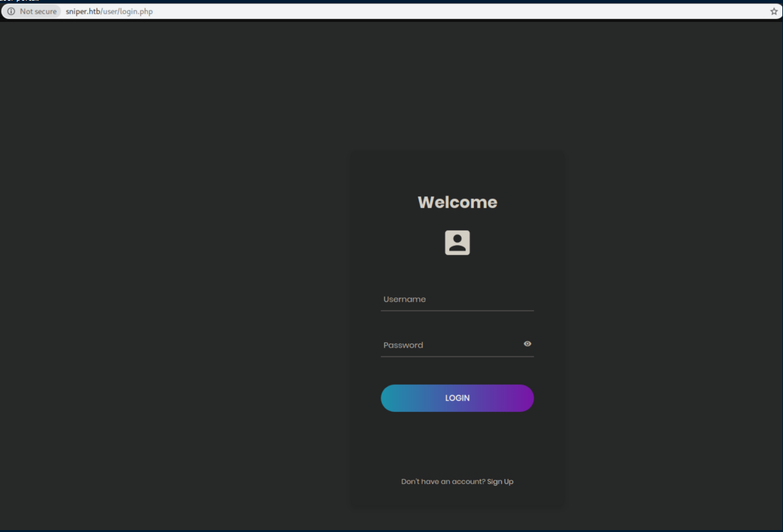The height and width of the screenshot is (532, 783).
Task: Click empty card area above Welcome heading
Action: [x=457, y=171]
